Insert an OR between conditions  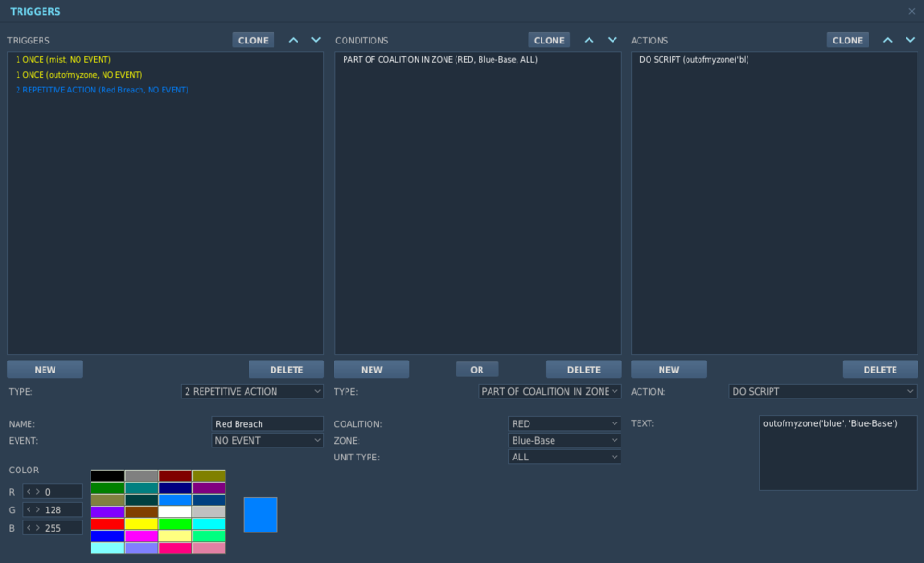478,370
